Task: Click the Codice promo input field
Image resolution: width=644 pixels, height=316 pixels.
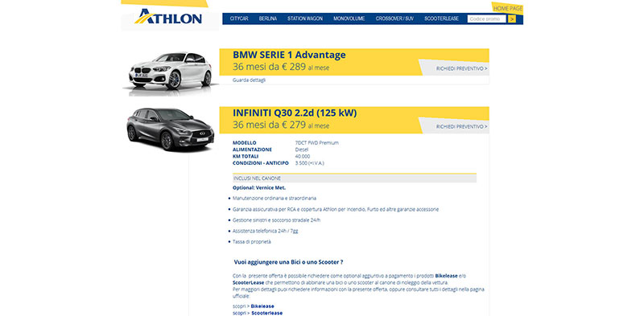Action: pyautogui.click(x=487, y=18)
